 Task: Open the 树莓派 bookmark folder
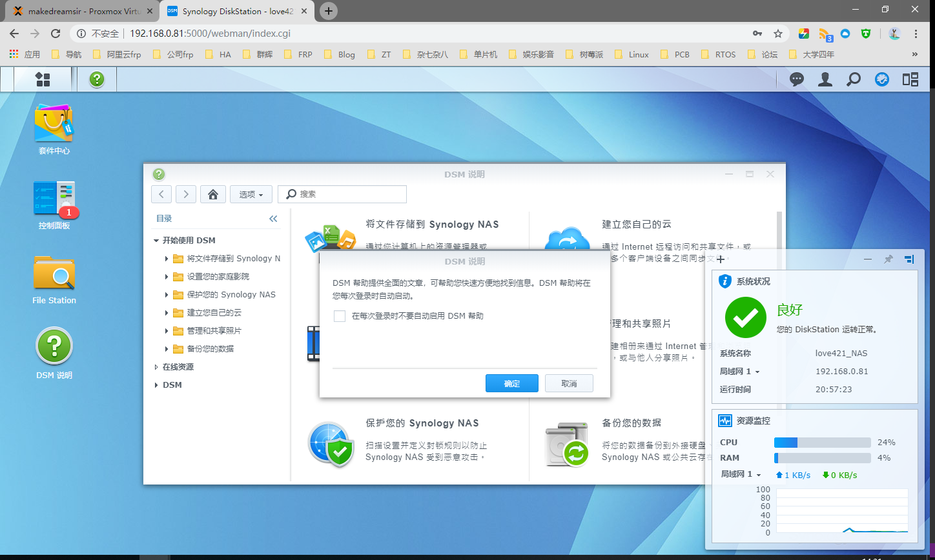pyautogui.click(x=584, y=54)
